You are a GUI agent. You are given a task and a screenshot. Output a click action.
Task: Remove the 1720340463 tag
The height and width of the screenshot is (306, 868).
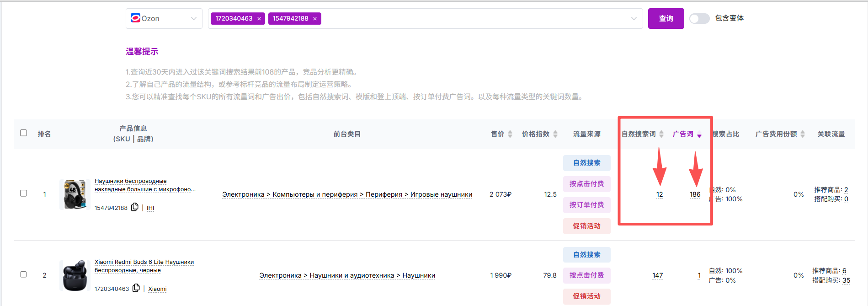click(259, 19)
